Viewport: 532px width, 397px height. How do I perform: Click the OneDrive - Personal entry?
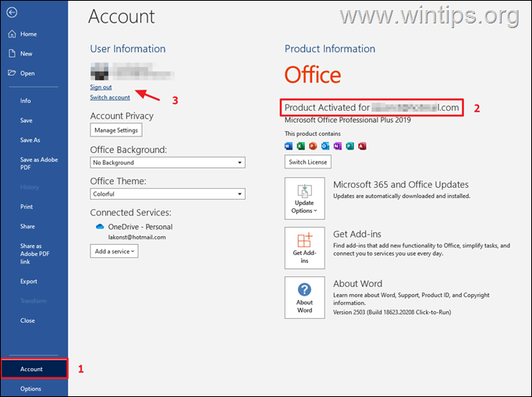click(140, 227)
